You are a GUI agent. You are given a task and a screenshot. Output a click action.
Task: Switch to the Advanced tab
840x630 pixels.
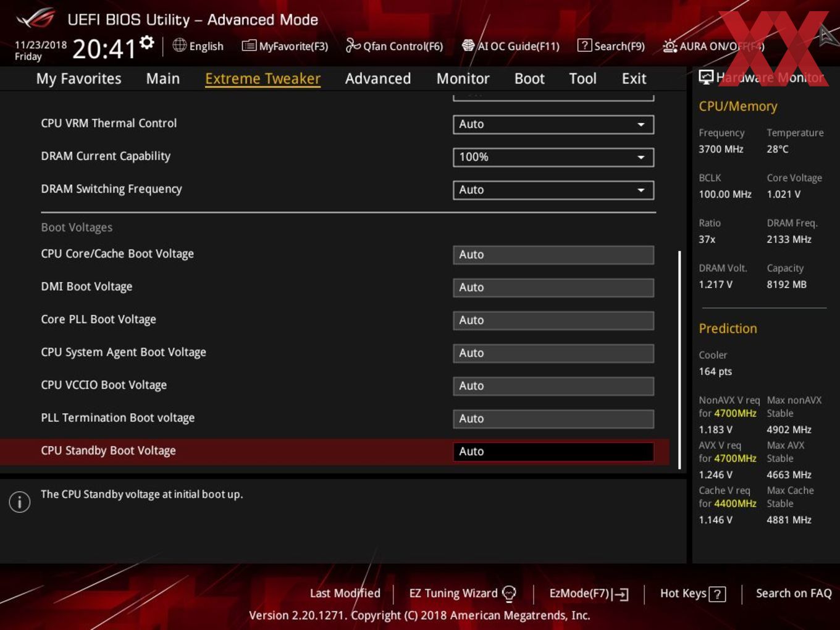tap(378, 78)
